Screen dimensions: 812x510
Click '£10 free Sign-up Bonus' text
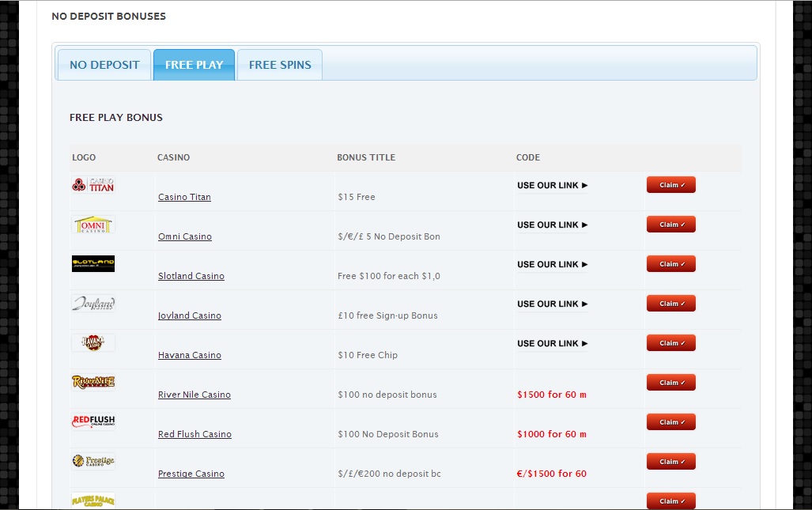pos(388,315)
